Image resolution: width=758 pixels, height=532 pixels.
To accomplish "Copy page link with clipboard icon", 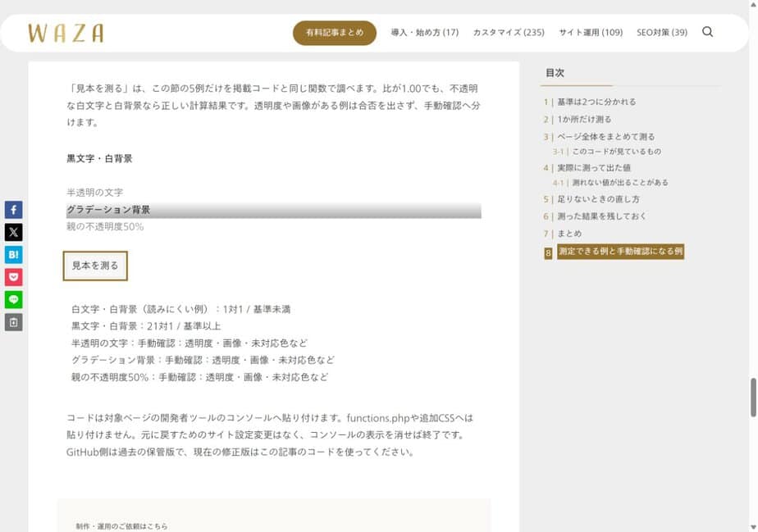I will coord(13,322).
